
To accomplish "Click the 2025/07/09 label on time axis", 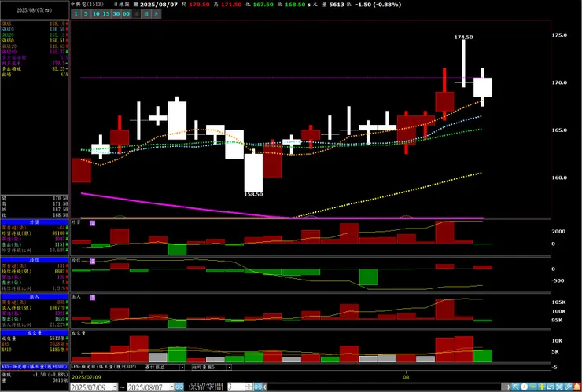I will coord(86,377).
